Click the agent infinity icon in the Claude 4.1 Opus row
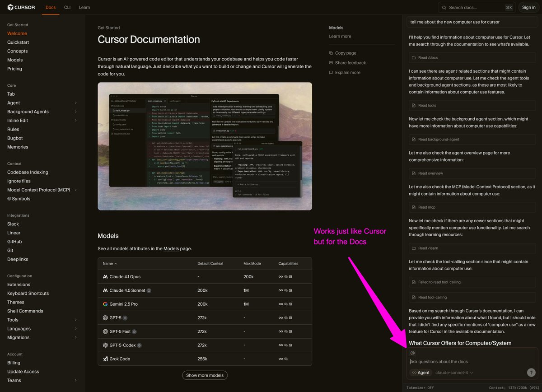Image resolution: width=542 pixels, height=392 pixels. pos(280,277)
